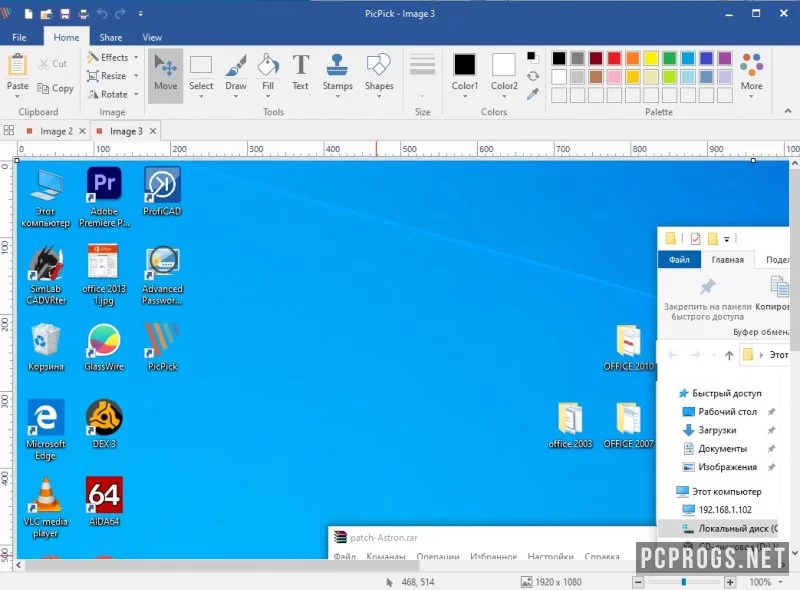Close the Image 3 tab
Screen dimensions: 800x590
153,131
